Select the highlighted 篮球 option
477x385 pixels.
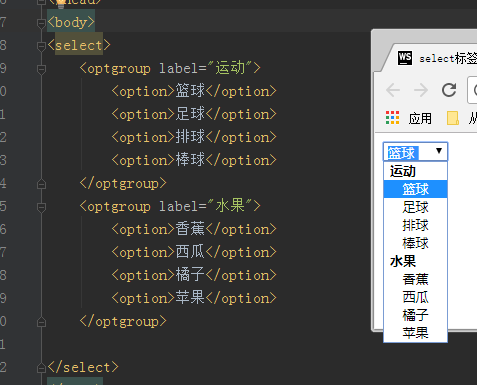click(415, 189)
